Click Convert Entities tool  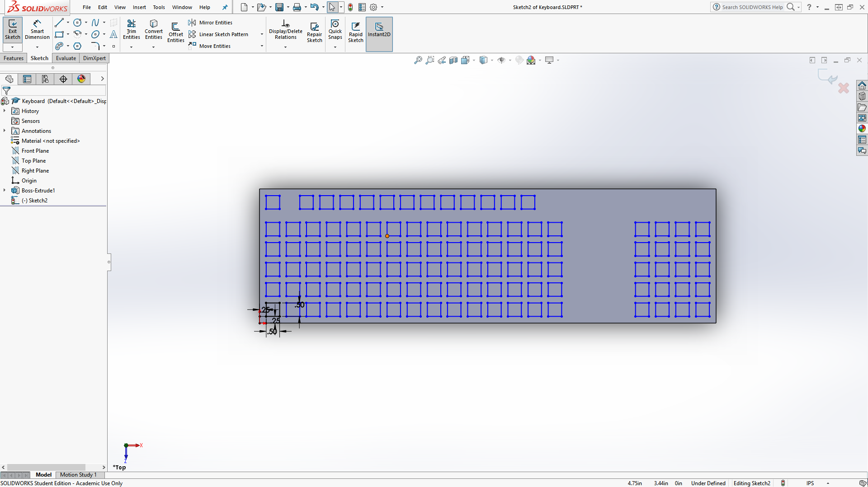[154, 29]
